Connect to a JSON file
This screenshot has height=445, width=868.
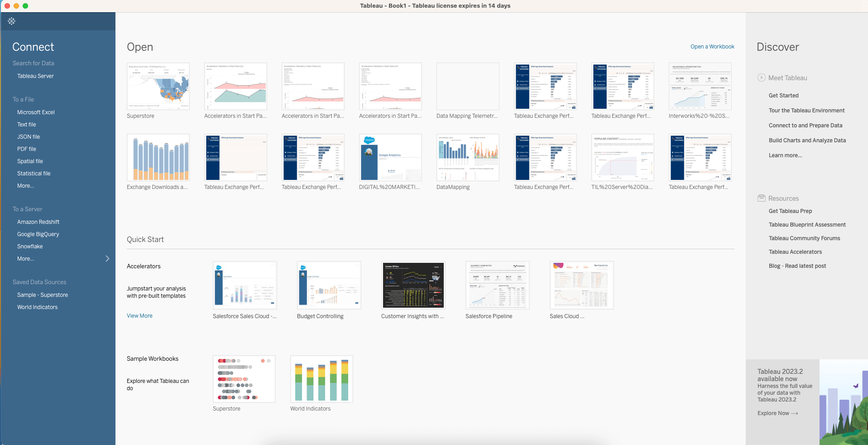(29, 136)
